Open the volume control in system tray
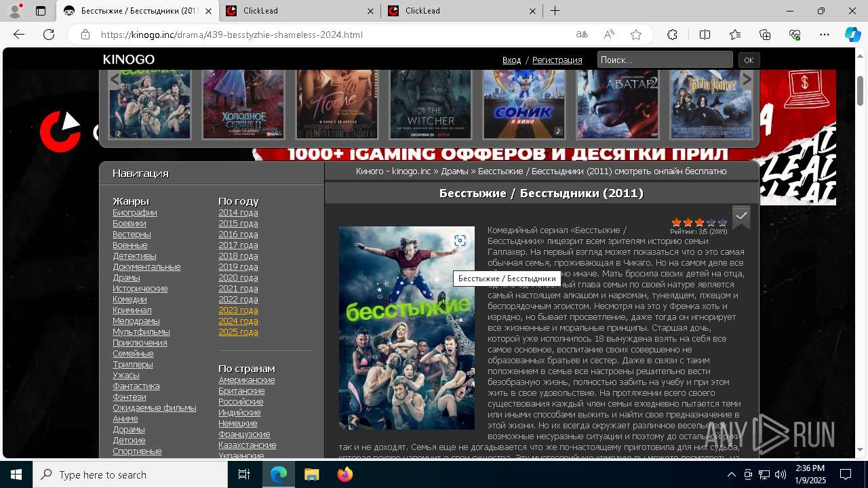Image resolution: width=868 pixels, height=488 pixels. pyautogui.click(x=781, y=474)
